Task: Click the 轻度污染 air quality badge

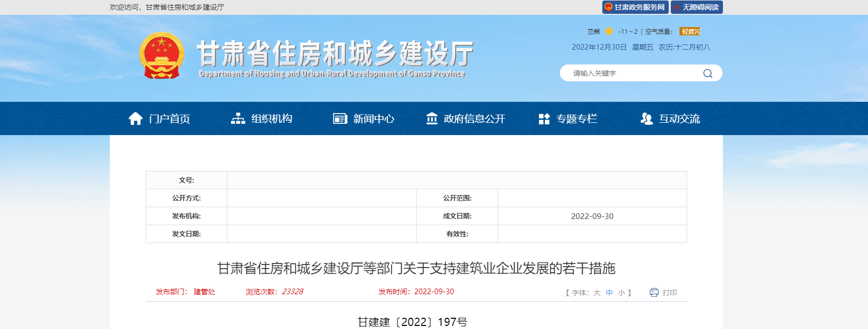Action: click(690, 32)
